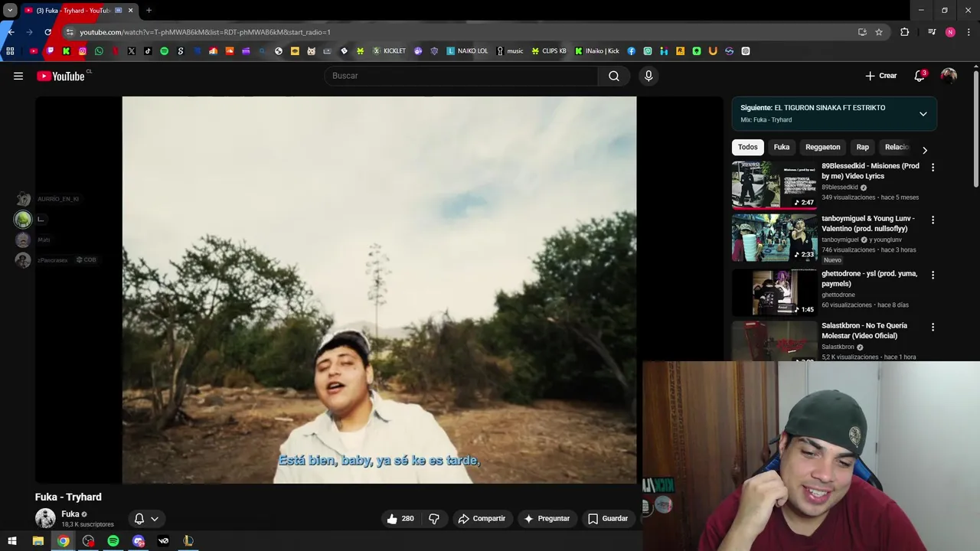This screenshot has height=551, width=980.
Task: Open options for ghettodrone ysl video
Action: coord(933,275)
